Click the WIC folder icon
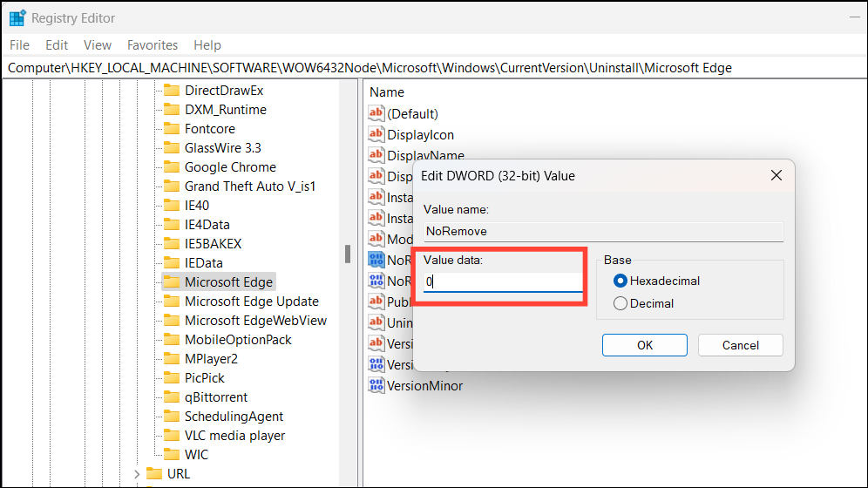The height and width of the screenshot is (488, 868). click(x=172, y=455)
